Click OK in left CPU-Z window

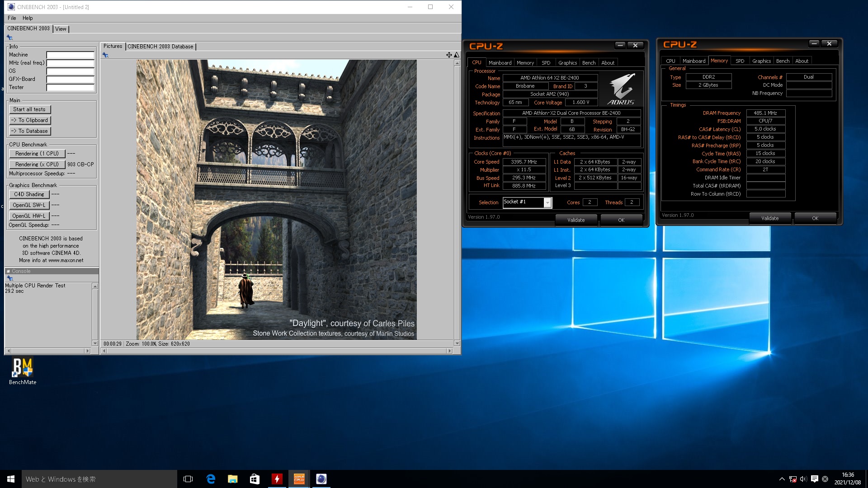click(x=621, y=220)
